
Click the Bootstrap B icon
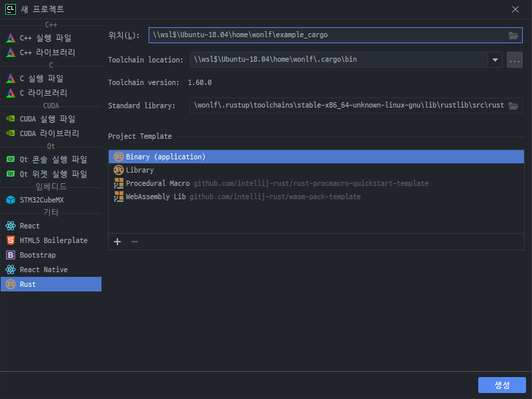[x=11, y=255]
